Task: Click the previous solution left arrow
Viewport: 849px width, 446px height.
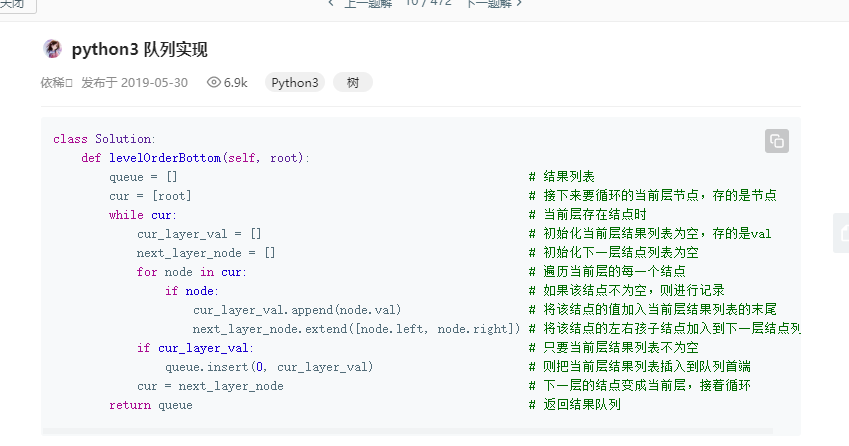Action: 331,3
